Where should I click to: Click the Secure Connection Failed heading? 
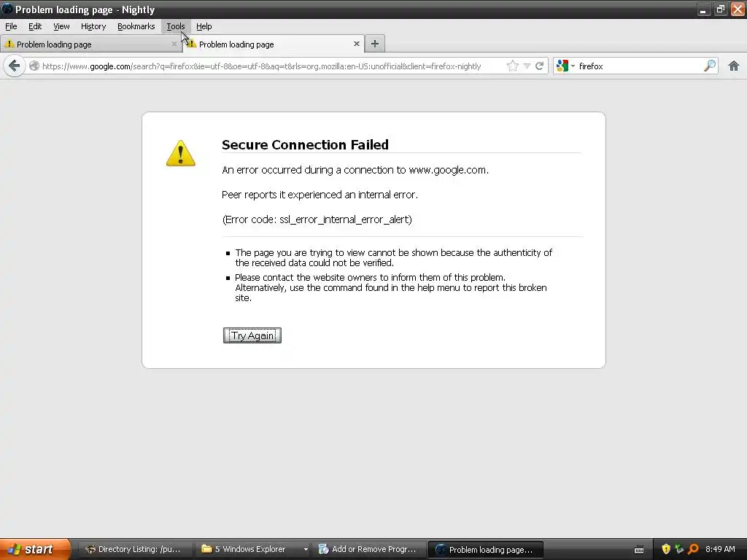[x=306, y=145]
